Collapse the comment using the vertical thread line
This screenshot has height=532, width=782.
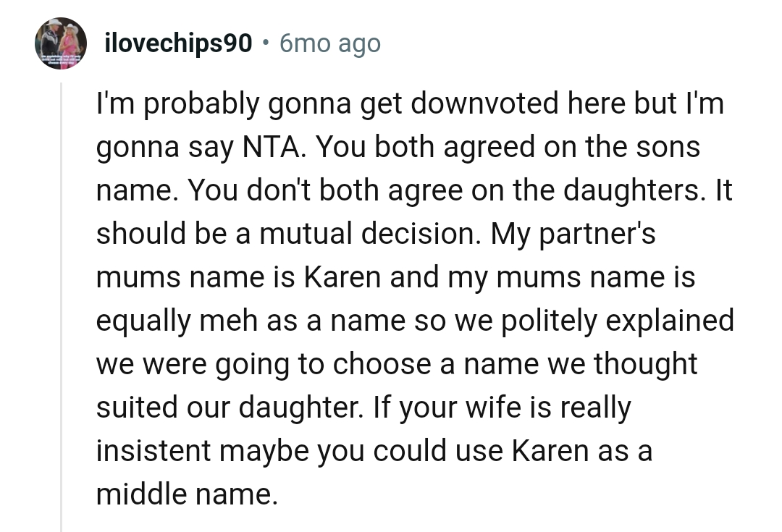click(x=62, y=304)
